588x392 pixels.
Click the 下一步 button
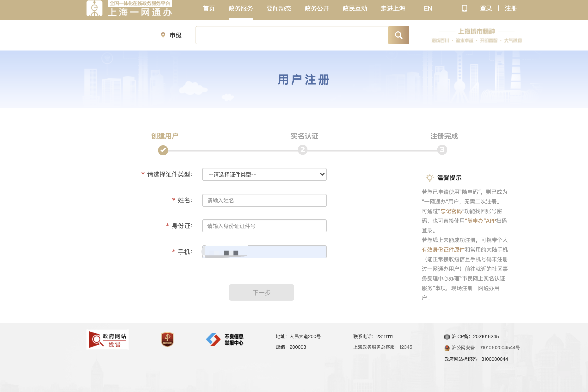pyautogui.click(x=261, y=292)
